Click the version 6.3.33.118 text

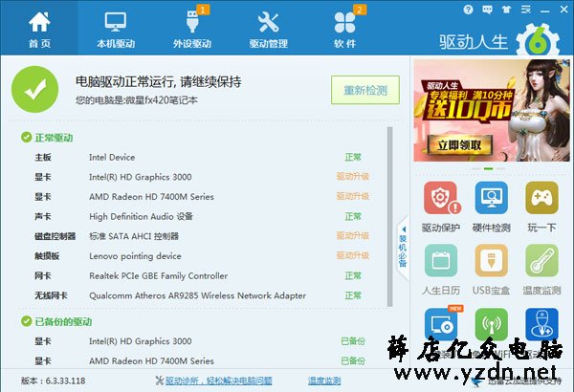(x=53, y=381)
